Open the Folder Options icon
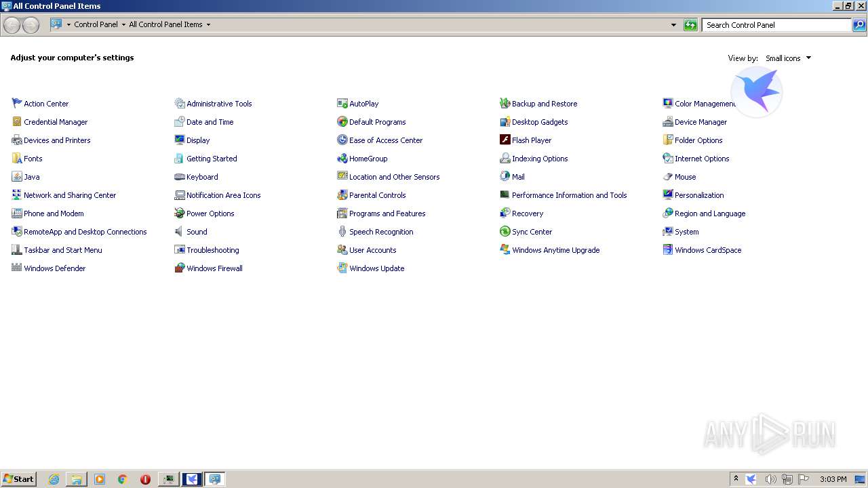868x488 pixels. point(668,140)
